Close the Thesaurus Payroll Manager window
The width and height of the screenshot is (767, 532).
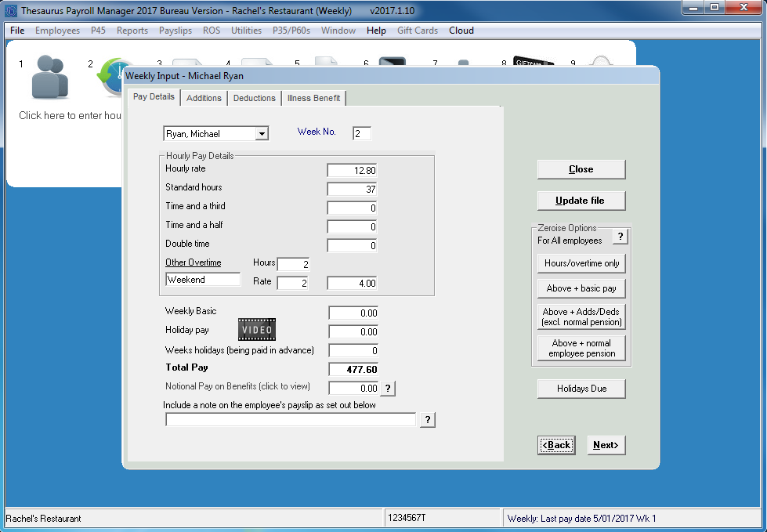743,7
